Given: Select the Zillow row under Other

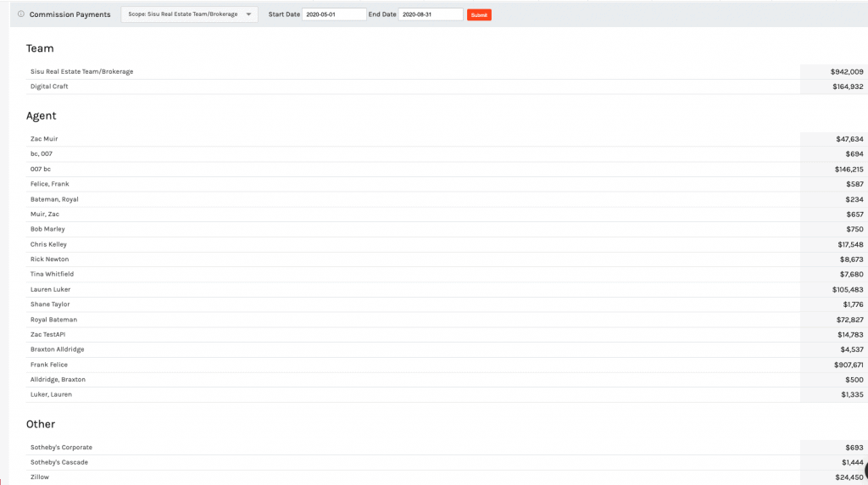Looking at the screenshot, I should click(447, 477).
